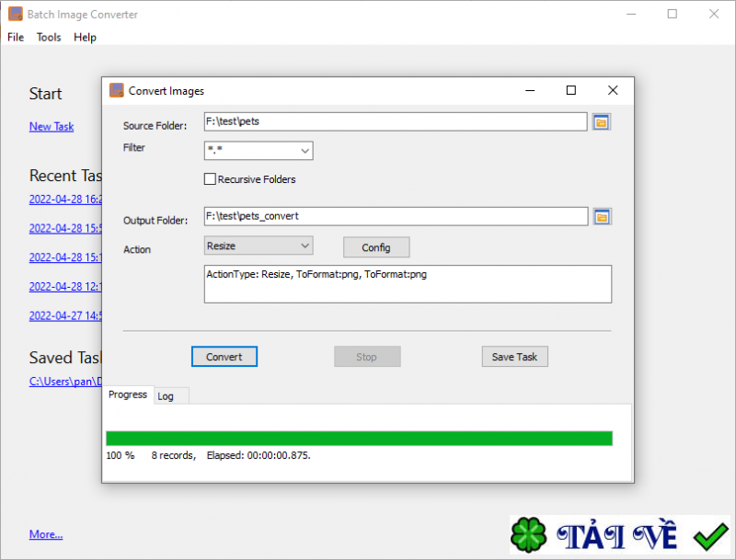736x560 pixels.
Task: Open the Filter dropdown
Action: 305,150
